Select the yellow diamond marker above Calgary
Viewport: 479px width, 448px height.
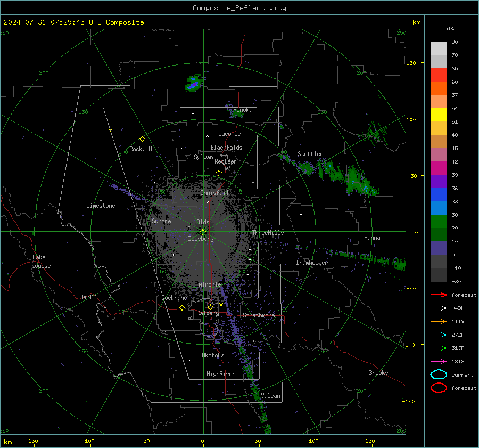(x=210, y=307)
